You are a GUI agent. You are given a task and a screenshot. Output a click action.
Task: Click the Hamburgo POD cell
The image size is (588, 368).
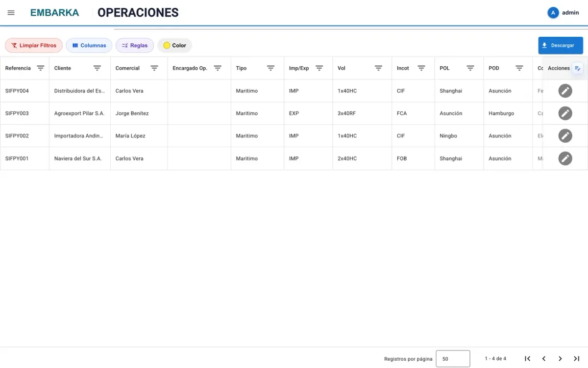508,113
